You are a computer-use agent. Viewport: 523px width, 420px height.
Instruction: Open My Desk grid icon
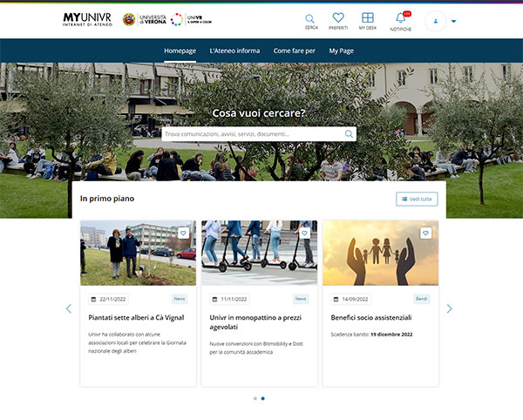(x=368, y=20)
